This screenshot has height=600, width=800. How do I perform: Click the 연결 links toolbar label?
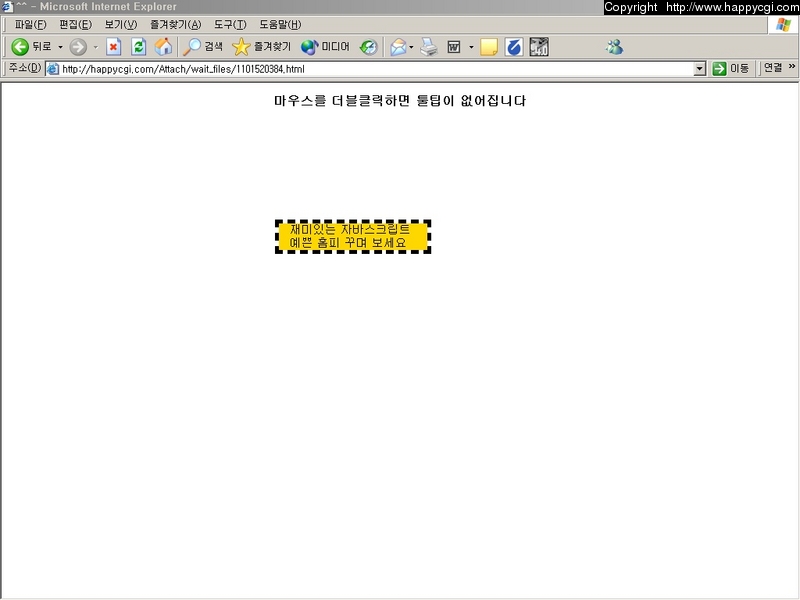point(773,67)
